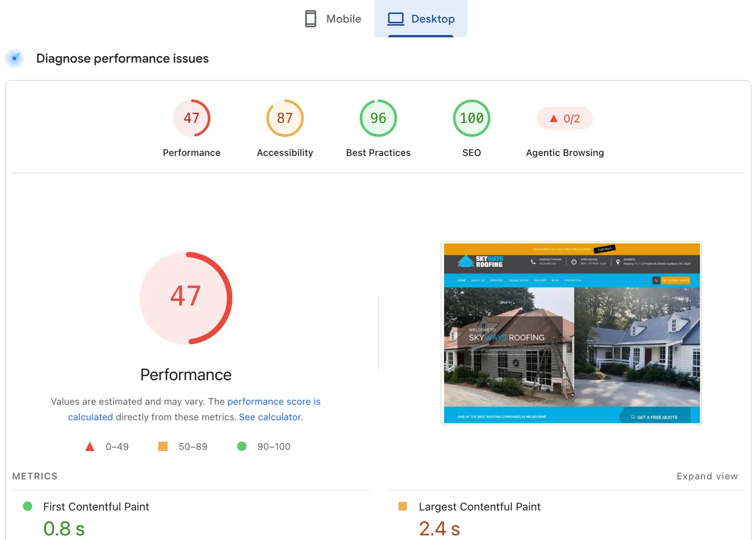Open the Accessibility 87 score gauge
The width and height of the screenshot is (756, 540).
tap(285, 118)
